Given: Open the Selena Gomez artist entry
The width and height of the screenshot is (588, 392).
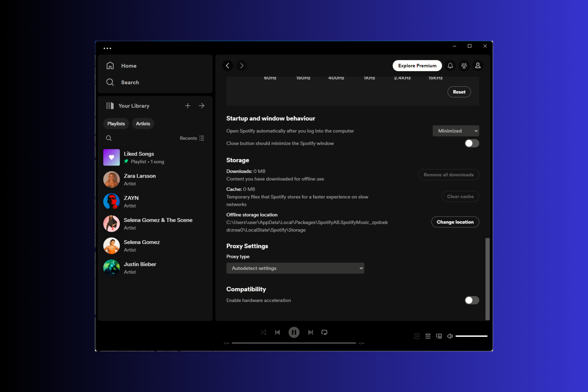Looking at the screenshot, I should (x=155, y=246).
